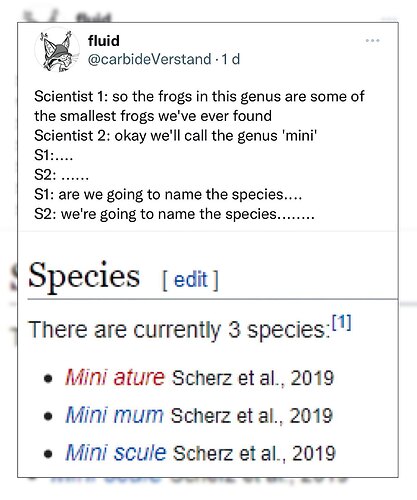Click 'Scherz et al., 2019' after Mini ature
417x500 pixels.
253,378
